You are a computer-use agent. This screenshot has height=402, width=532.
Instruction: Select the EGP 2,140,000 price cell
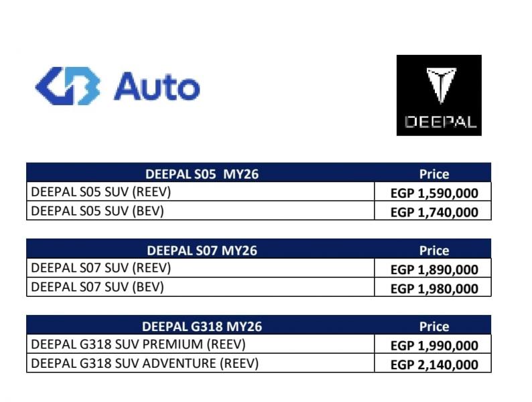coord(434,364)
